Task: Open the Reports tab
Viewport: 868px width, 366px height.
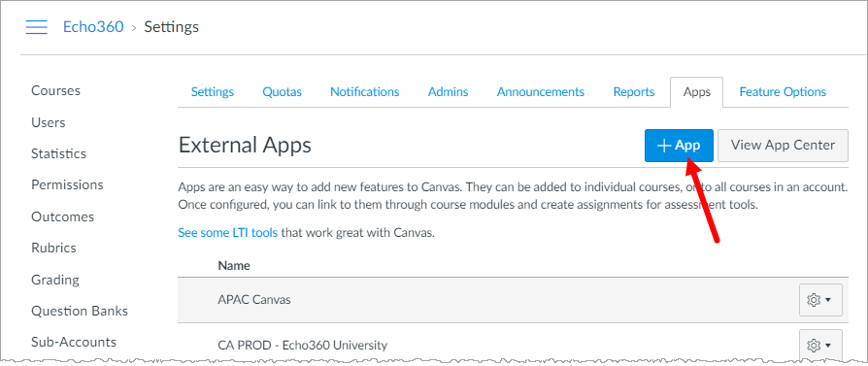Action: tap(634, 92)
